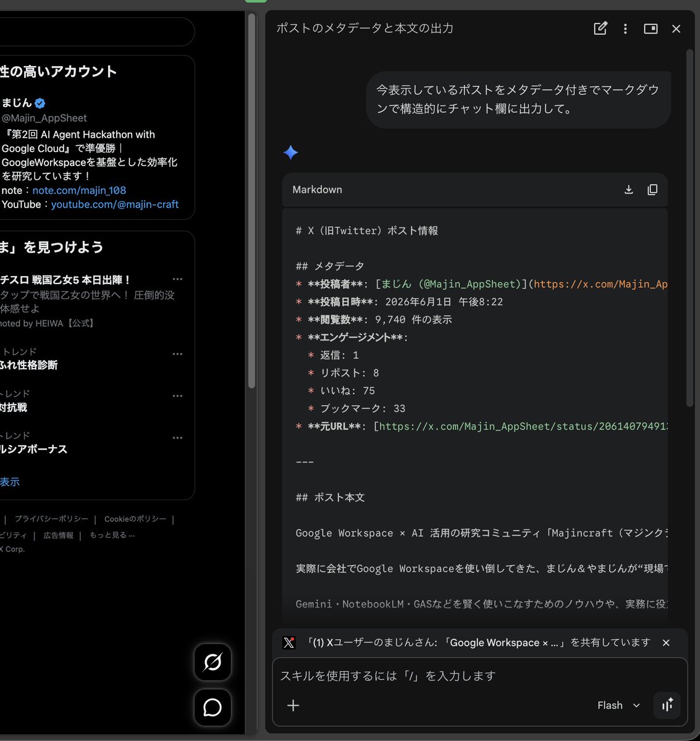
Task: Close the Gemini side panel
Action: point(676,28)
